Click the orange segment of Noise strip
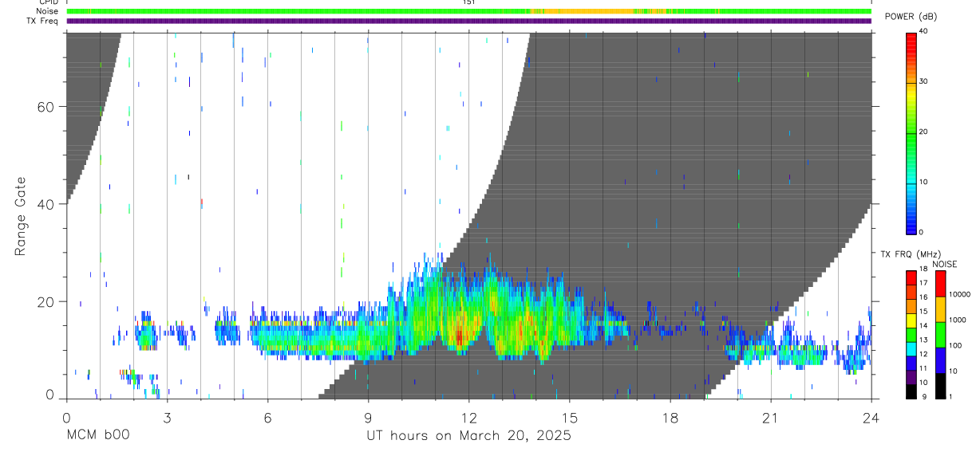Viewport: 980px width, 452px height. pyautogui.click(x=583, y=11)
